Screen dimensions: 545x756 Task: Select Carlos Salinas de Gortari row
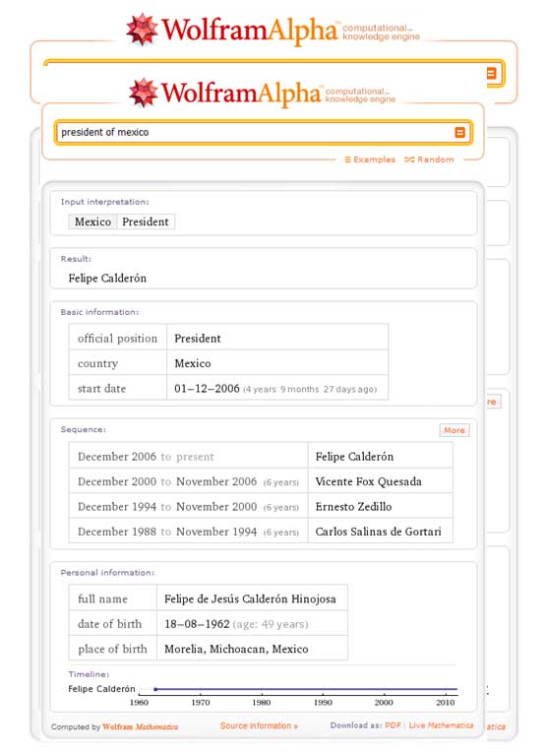click(x=378, y=532)
